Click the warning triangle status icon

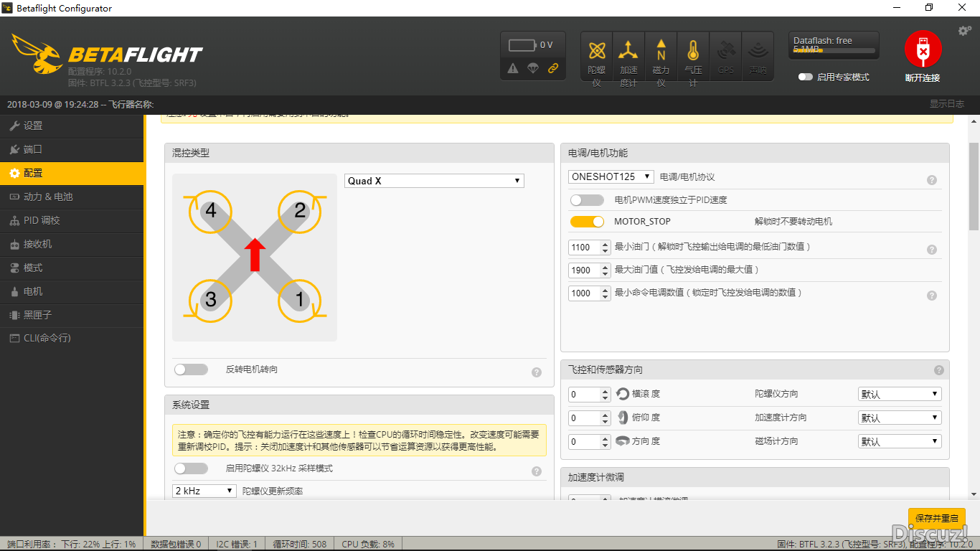[x=512, y=68]
